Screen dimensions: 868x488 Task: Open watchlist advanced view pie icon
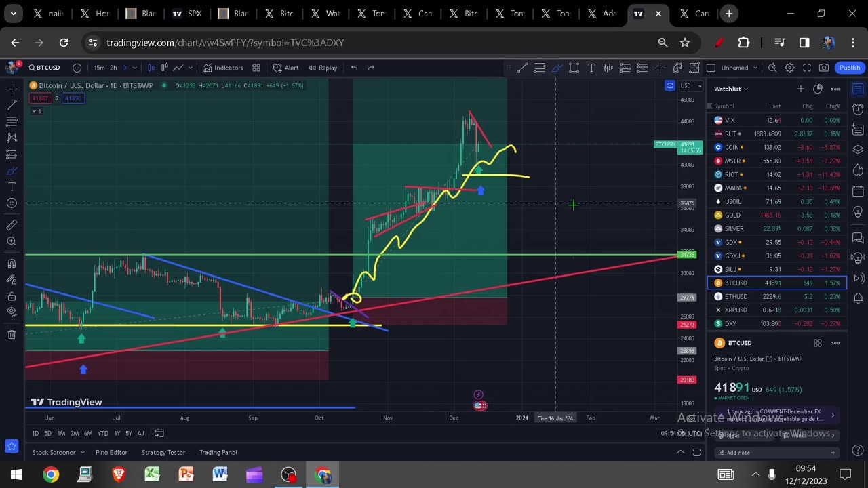pos(818,89)
